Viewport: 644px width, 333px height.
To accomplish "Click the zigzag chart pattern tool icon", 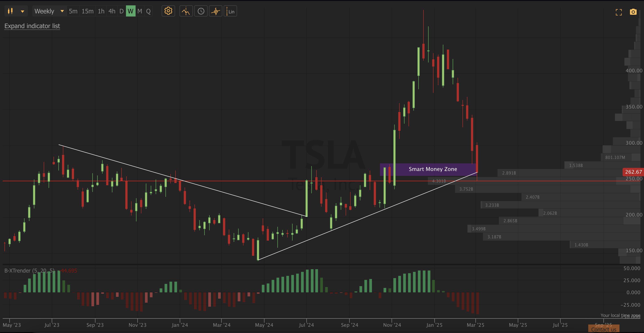I will coord(186,11).
